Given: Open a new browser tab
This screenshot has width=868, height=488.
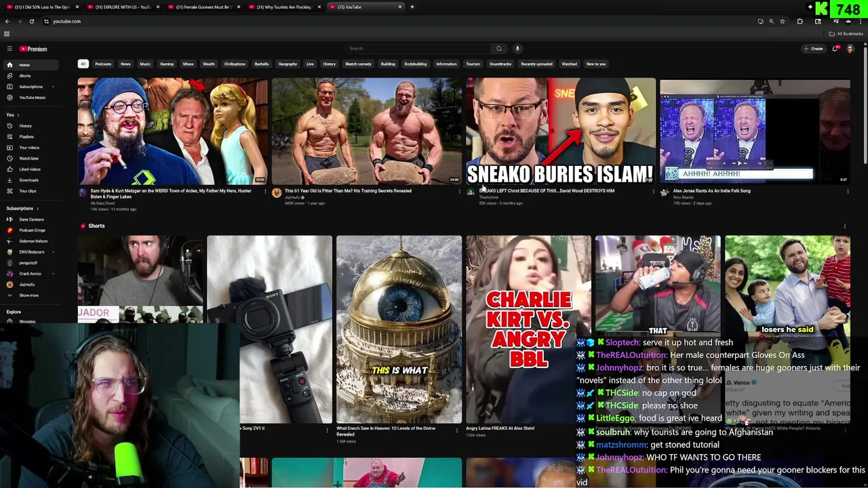Looking at the screenshot, I should click(x=412, y=7).
